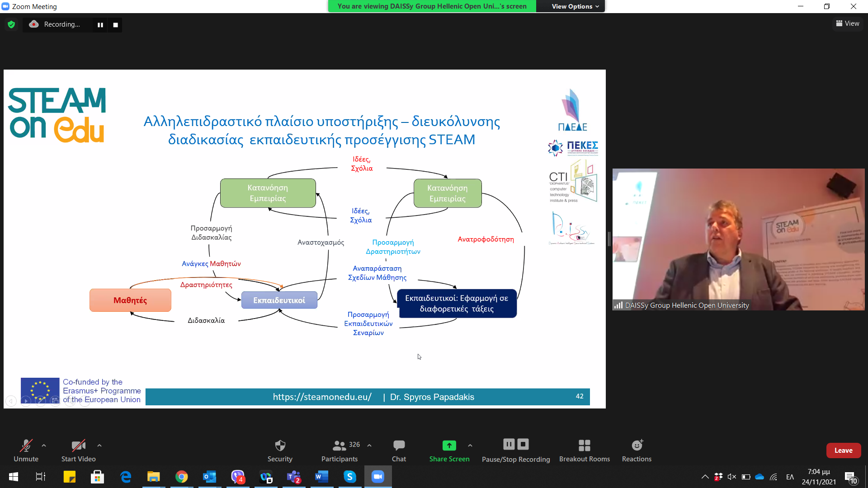
Task: Click the green Share Screen icon
Action: (x=449, y=446)
